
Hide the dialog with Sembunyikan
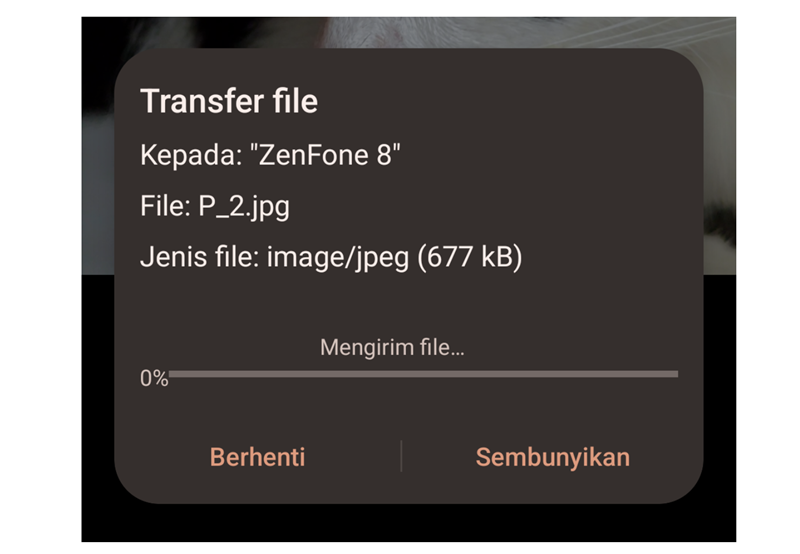pyautogui.click(x=552, y=457)
